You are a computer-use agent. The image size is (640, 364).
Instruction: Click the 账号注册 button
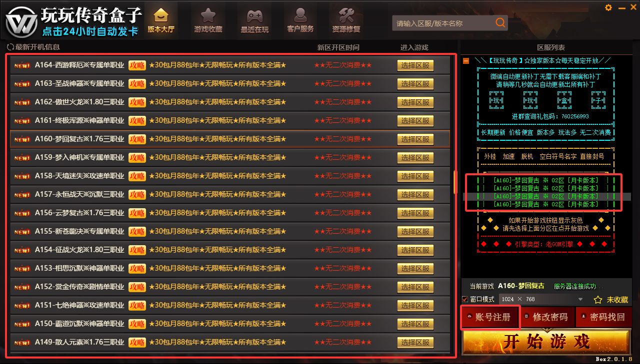(x=490, y=317)
